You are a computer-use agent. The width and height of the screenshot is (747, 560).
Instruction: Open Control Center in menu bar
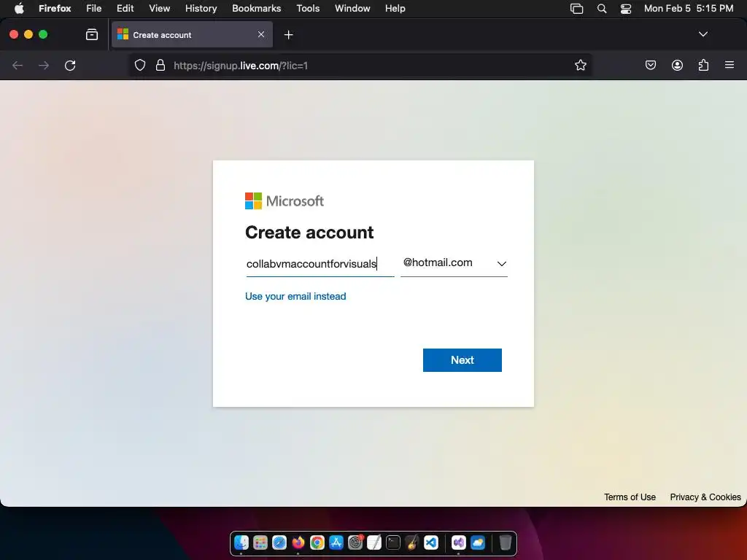(x=625, y=8)
